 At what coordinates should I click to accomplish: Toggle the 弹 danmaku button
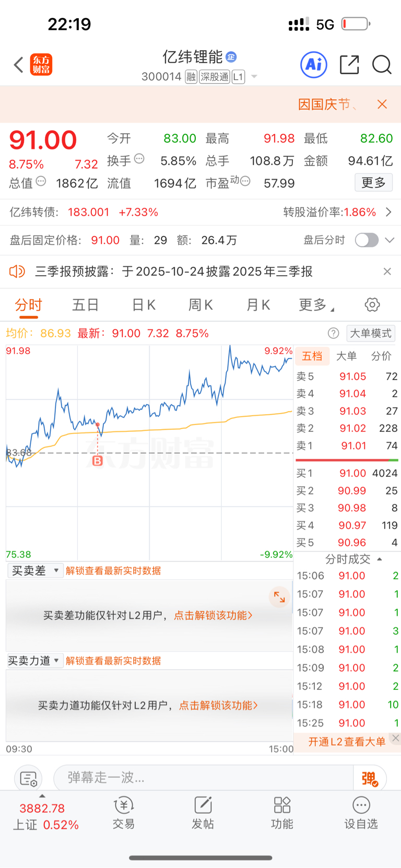click(370, 779)
